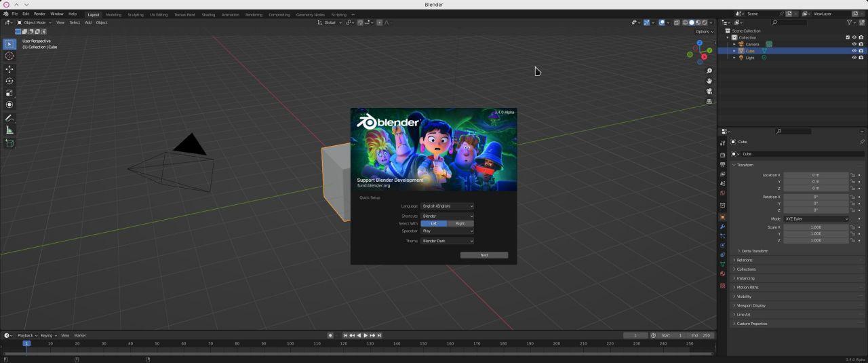Open the Language dropdown
Screen dimensions: 868x363
pos(447,206)
